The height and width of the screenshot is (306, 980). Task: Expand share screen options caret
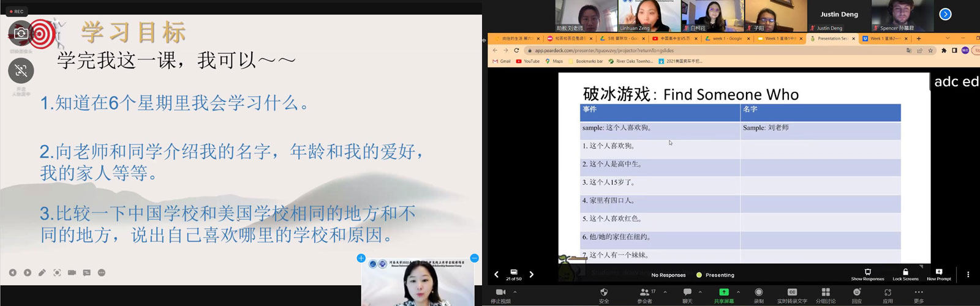pyautogui.click(x=738, y=292)
